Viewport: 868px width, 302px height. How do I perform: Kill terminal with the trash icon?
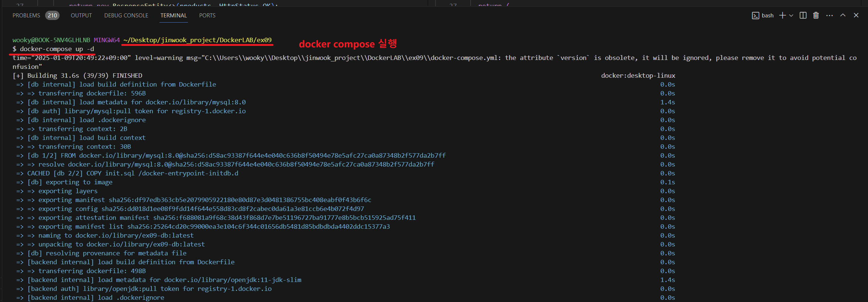click(816, 16)
